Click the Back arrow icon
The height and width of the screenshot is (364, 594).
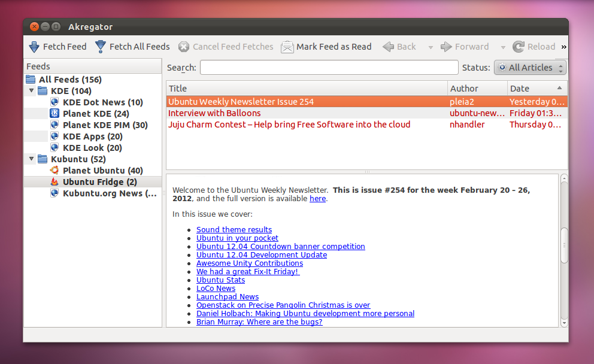[388, 47]
